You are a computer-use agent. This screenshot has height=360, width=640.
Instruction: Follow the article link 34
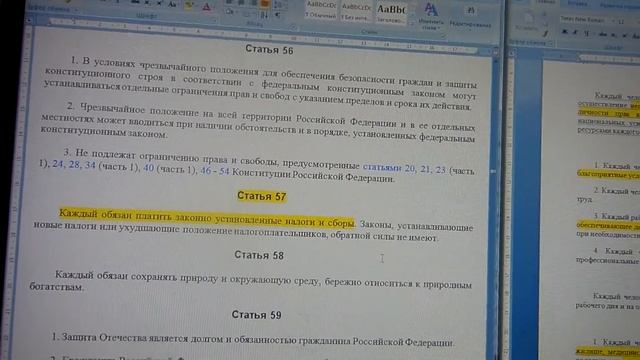click(x=90, y=165)
